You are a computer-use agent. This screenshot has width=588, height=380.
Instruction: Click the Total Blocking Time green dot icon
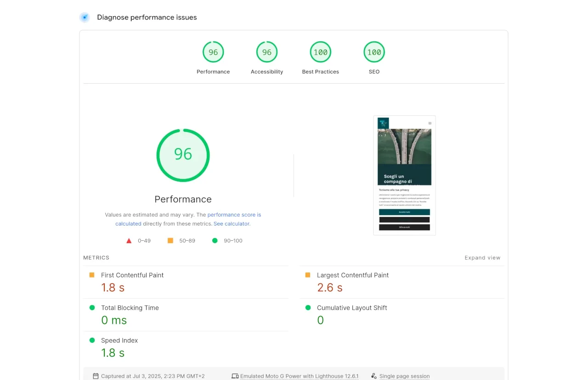click(x=92, y=307)
